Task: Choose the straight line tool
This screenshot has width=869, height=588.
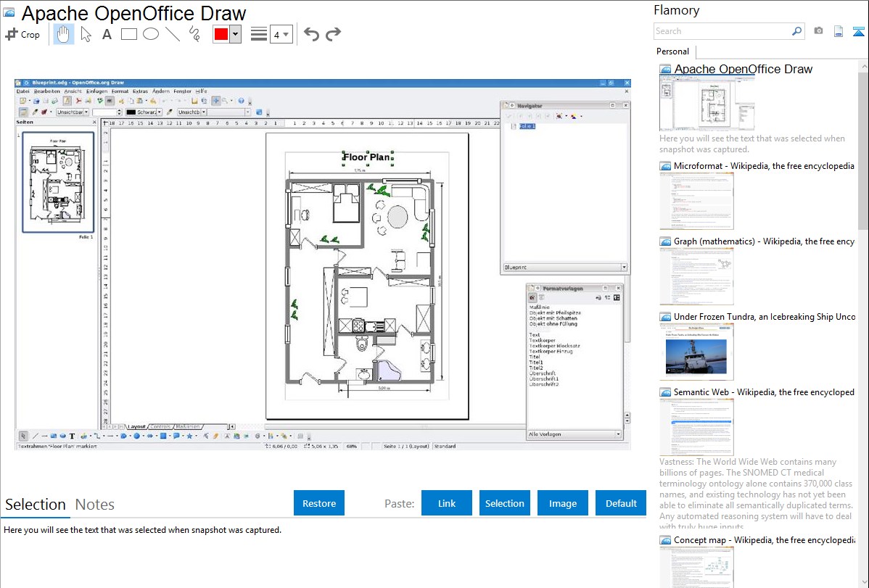Action: (173, 34)
